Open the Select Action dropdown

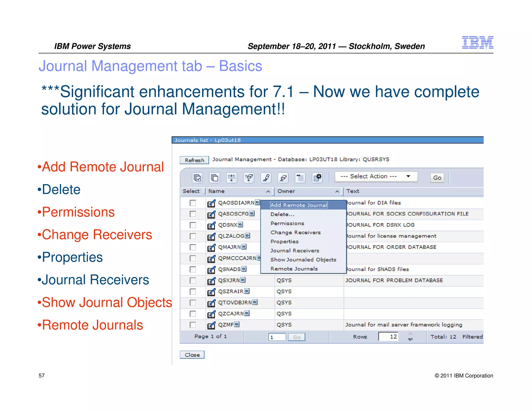pyautogui.click(x=376, y=176)
